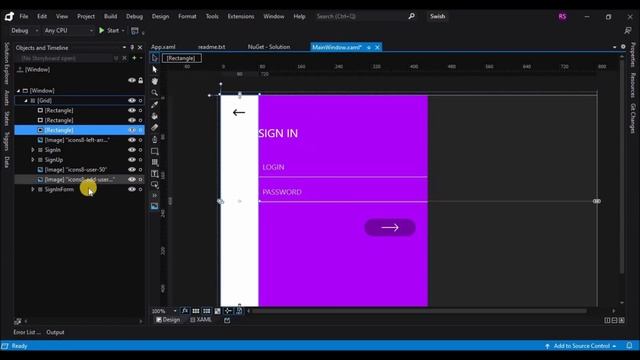Select the Gradient tool
Viewport: 640px width, 360px height.
coord(155,128)
